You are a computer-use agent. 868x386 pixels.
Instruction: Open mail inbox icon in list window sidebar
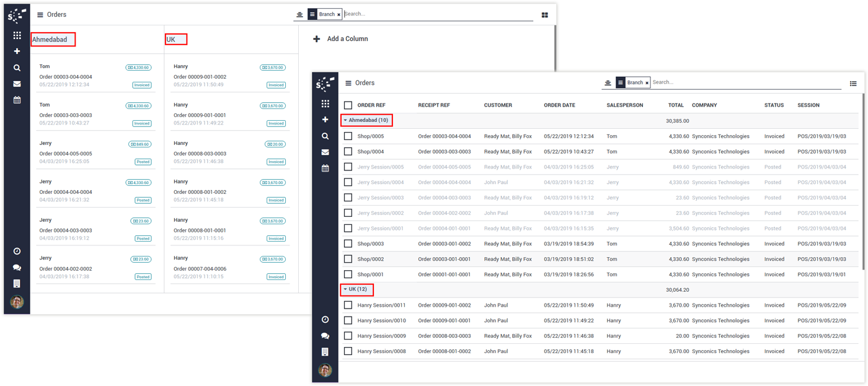(x=325, y=152)
